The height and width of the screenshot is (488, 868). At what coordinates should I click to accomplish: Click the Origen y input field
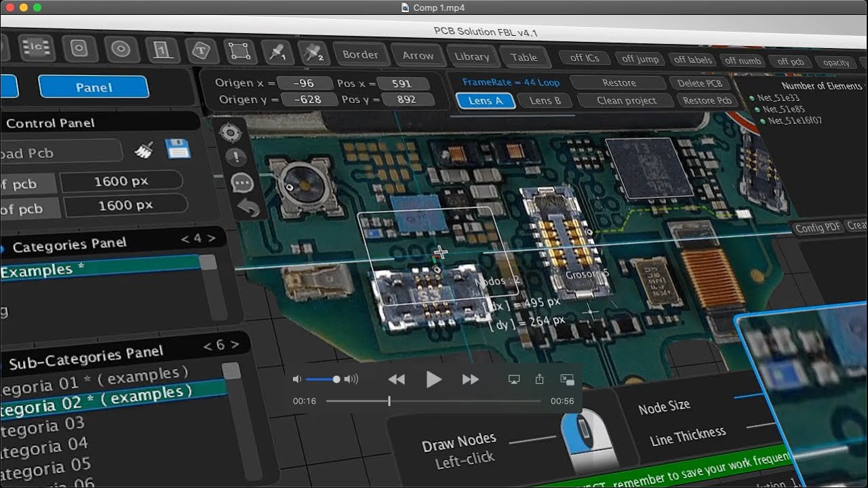coord(309,100)
